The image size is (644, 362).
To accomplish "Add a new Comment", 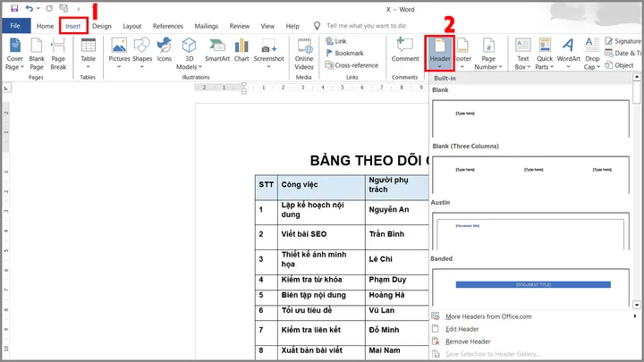I will pos(405,50).
